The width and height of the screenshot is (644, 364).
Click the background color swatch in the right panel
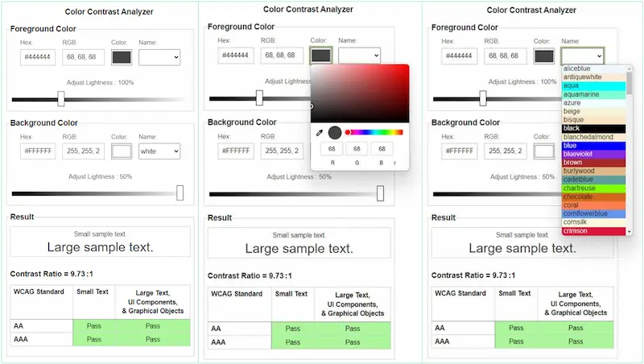click(x=544, y=151)
